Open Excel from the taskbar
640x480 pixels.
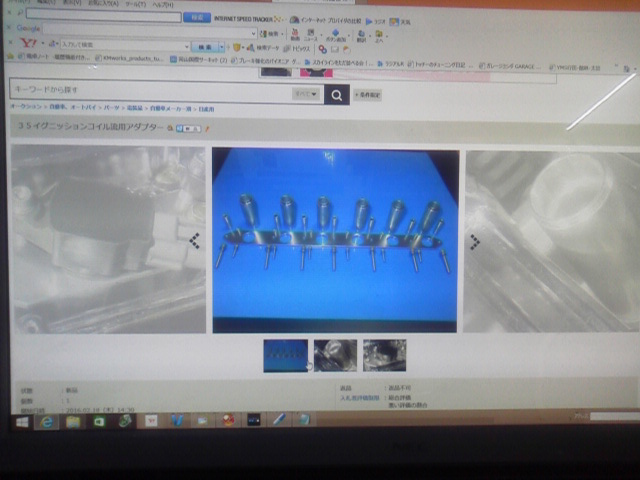[99, 421]
